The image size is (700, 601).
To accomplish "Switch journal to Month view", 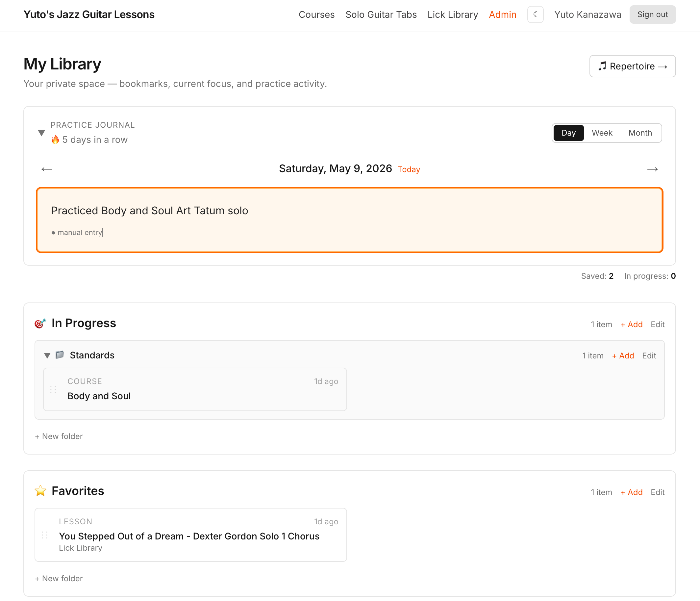I will [x=640, y=133].
